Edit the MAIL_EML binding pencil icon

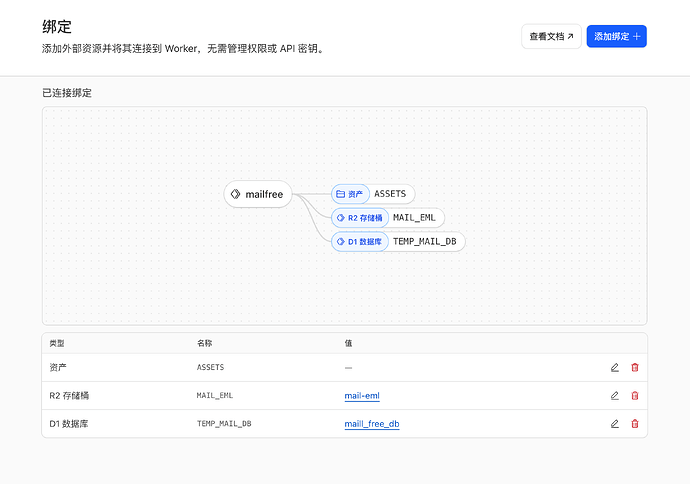(615, 396)
